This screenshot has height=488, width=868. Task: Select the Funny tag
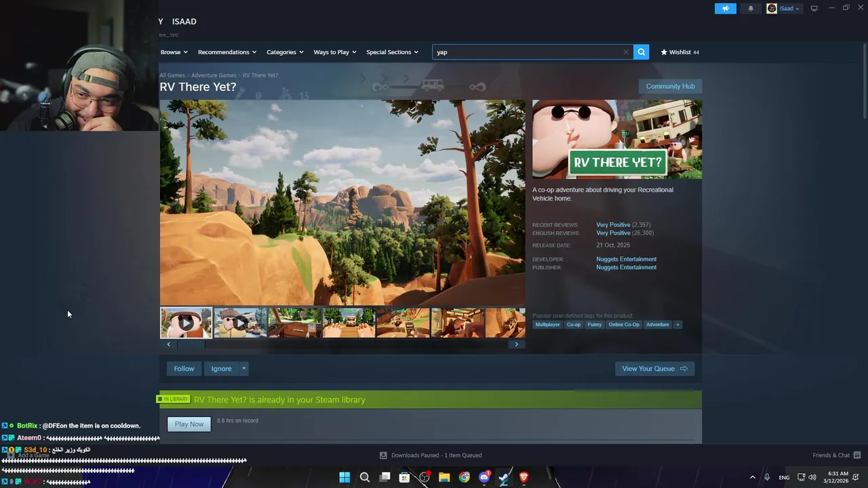point(595,325)
